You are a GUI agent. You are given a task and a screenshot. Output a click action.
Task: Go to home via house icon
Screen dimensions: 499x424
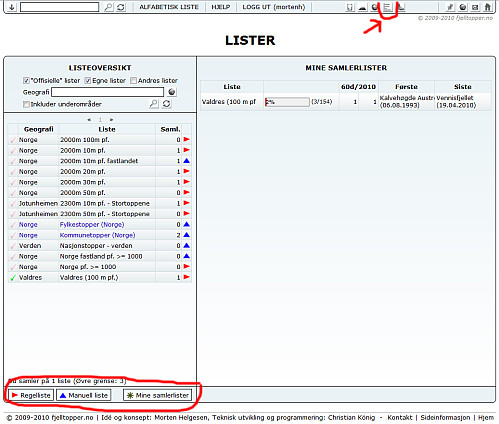[x=488, y=7]
